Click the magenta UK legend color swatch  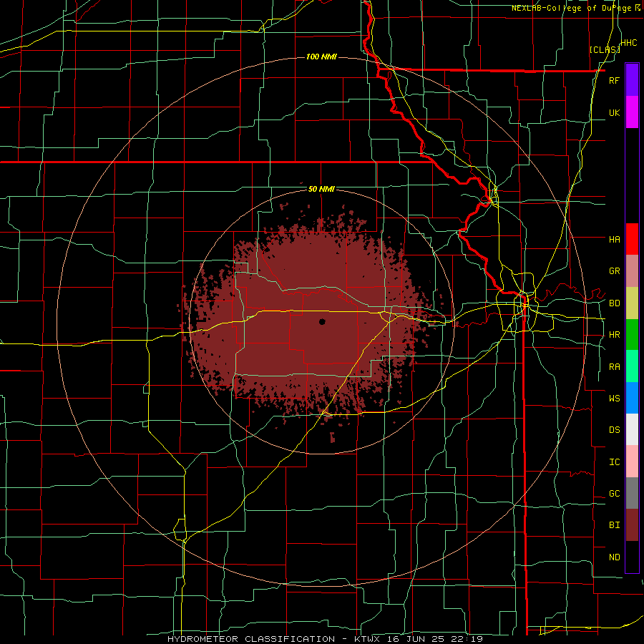(x=632, y=112)
